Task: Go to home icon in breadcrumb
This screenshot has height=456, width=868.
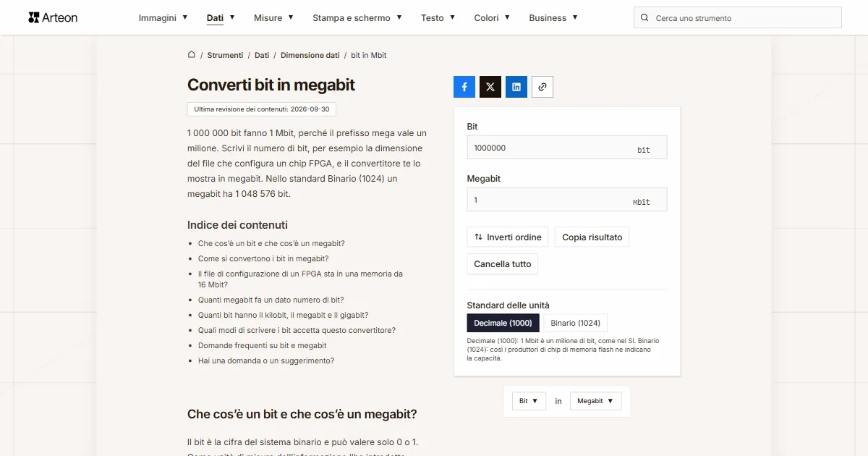Action: point(192,54)
